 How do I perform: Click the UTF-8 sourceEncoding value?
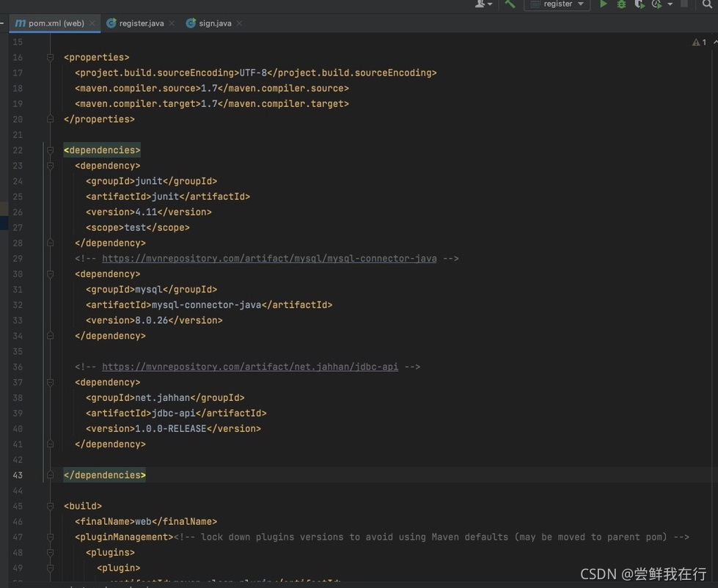click(253, 73)
